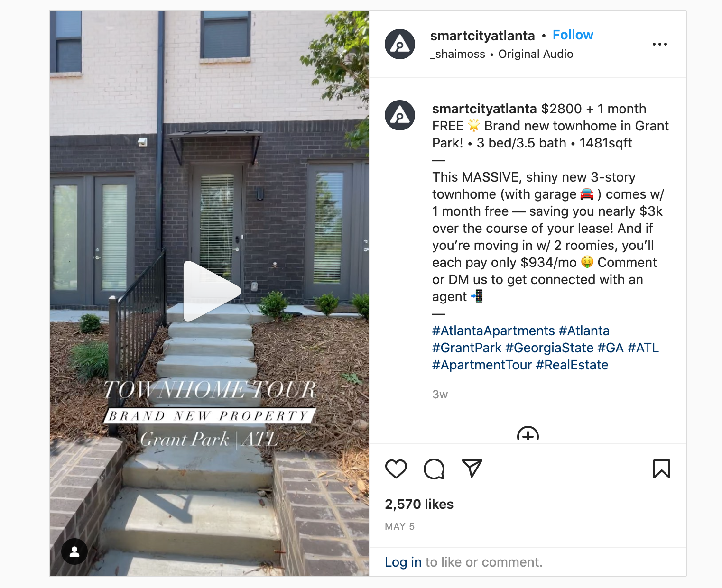
Task: Save the post with the bookmark icon
Action: pos(662,469)
